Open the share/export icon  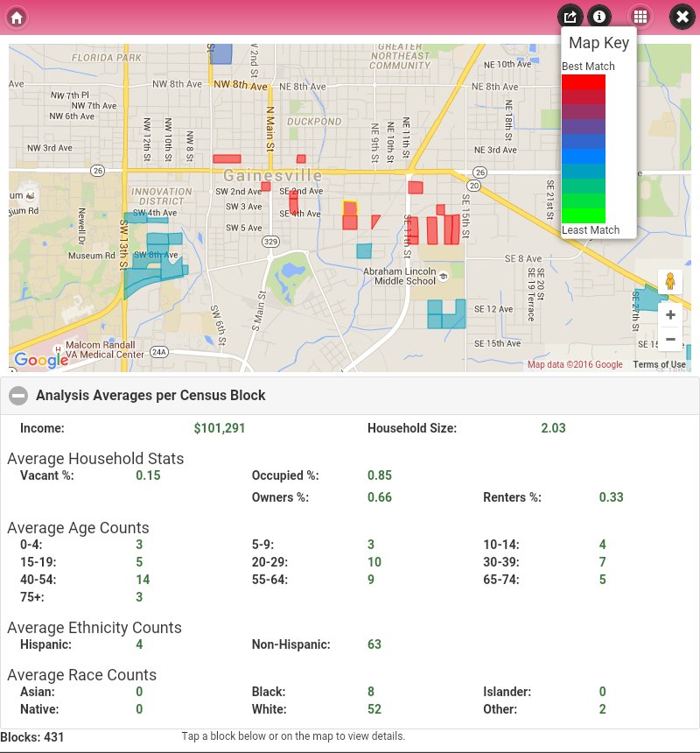[570, 17]
